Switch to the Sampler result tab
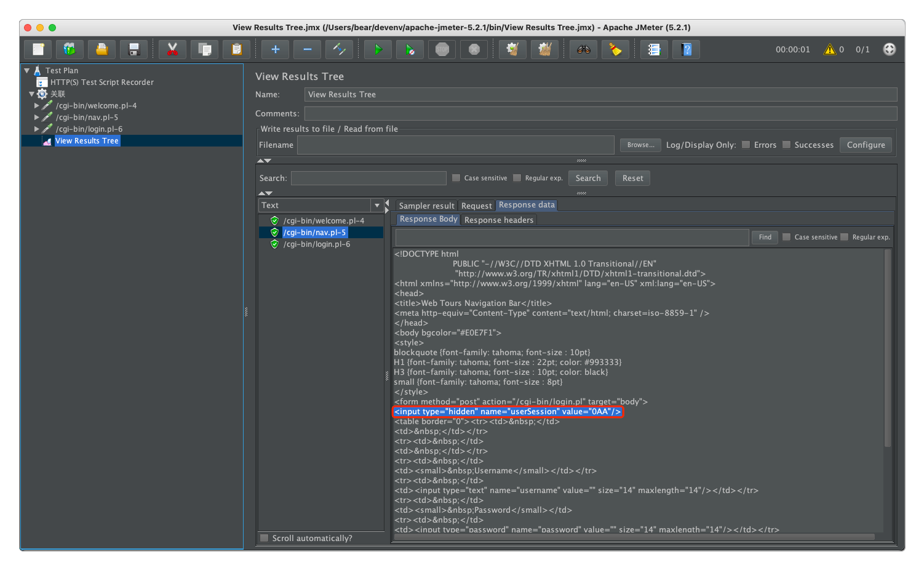This screenshot has width=924, height=570. coord(426,206)
